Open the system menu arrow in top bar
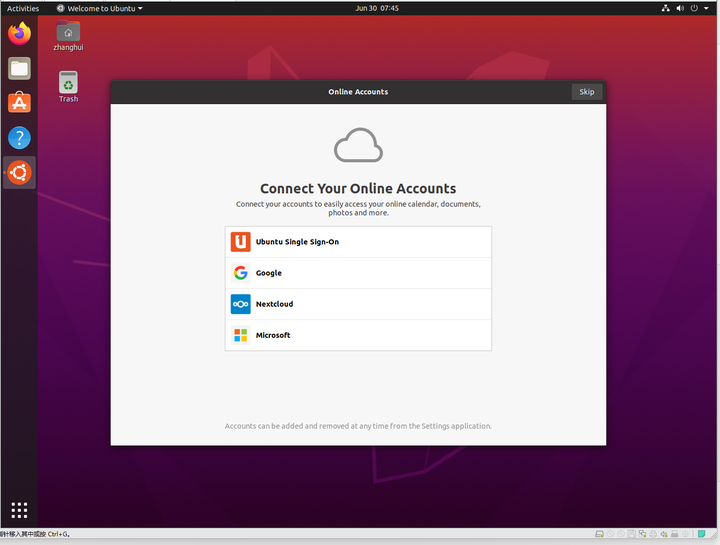The height and width of the screenshot is (545, 720). click(706, 8)
